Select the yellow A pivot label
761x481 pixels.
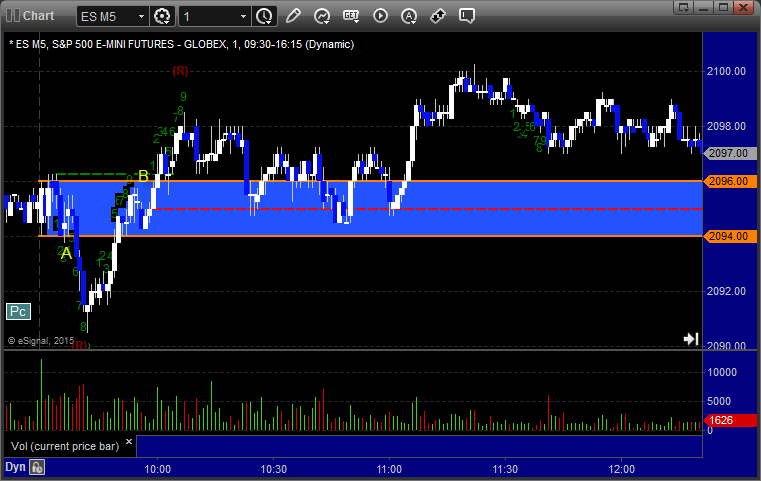66,253
